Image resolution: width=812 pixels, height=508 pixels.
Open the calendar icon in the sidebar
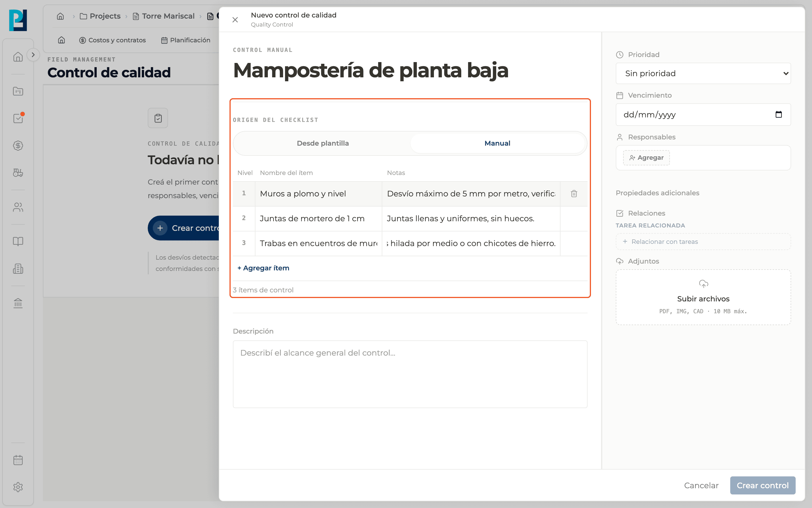[18, 460]
